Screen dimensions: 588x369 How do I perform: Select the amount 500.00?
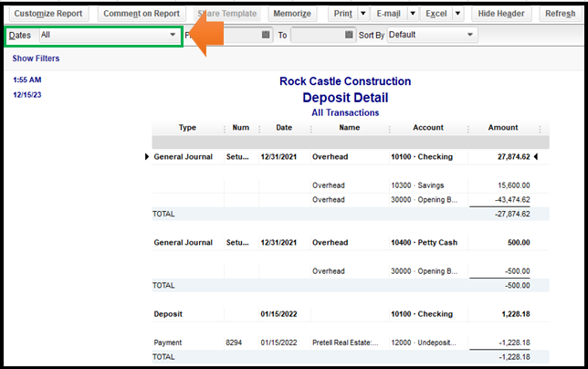tap(519, 243)
